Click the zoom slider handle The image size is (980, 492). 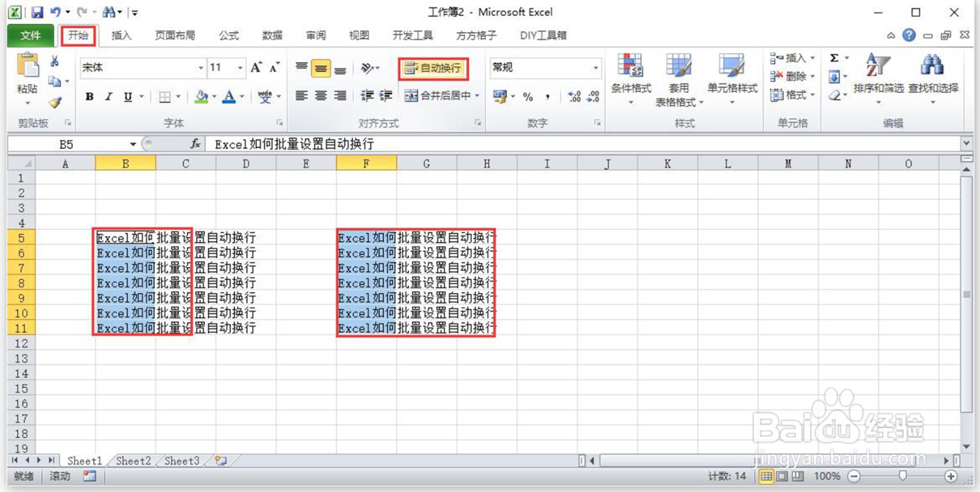902,476
